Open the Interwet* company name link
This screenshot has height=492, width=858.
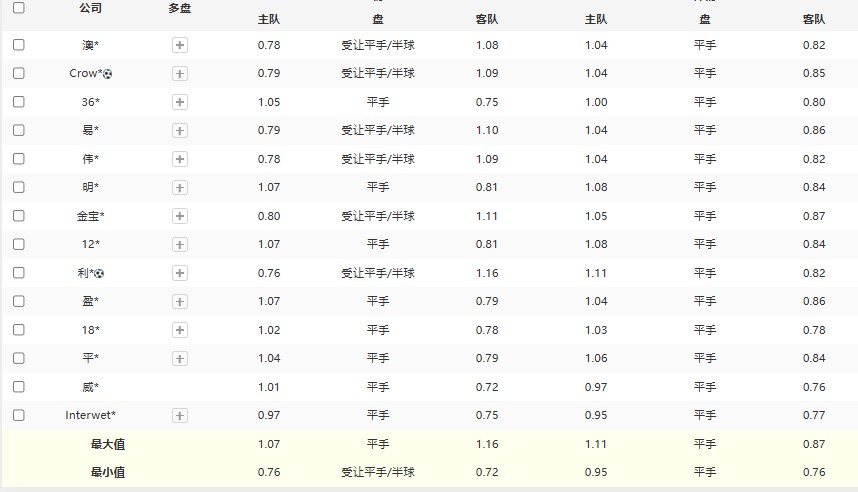(90, 415)
